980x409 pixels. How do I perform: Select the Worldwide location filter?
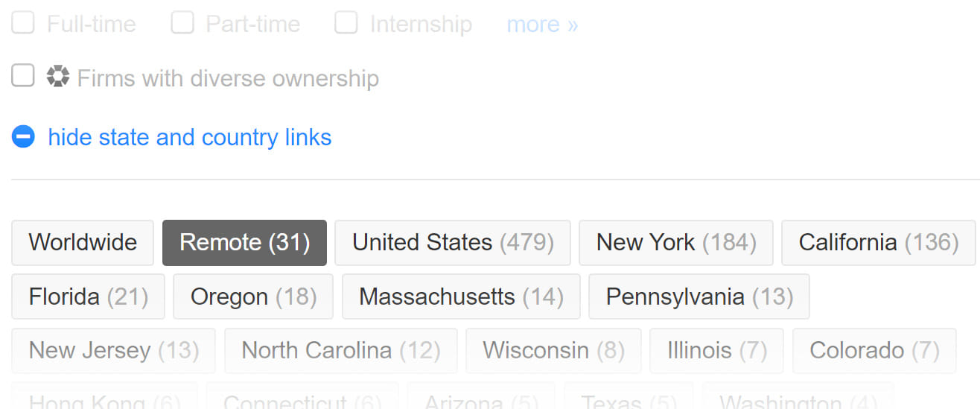click(x=83, y=243)
